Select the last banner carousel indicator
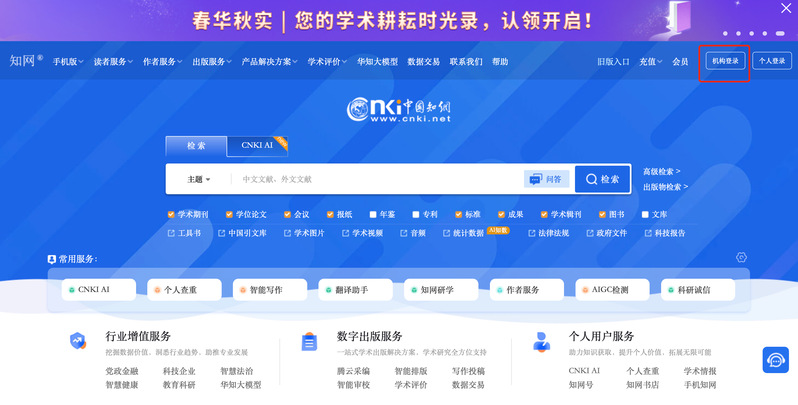 [x=780, y=34]
